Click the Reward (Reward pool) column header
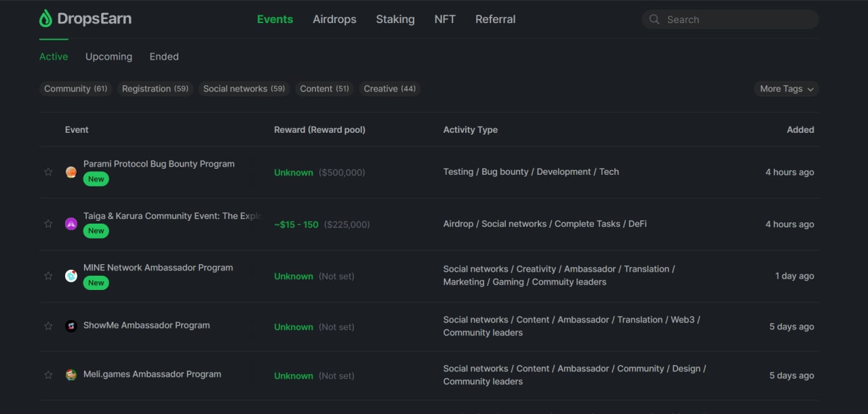Image resolution: width=868 pixels, height=414 pixels. coord(319,129)
